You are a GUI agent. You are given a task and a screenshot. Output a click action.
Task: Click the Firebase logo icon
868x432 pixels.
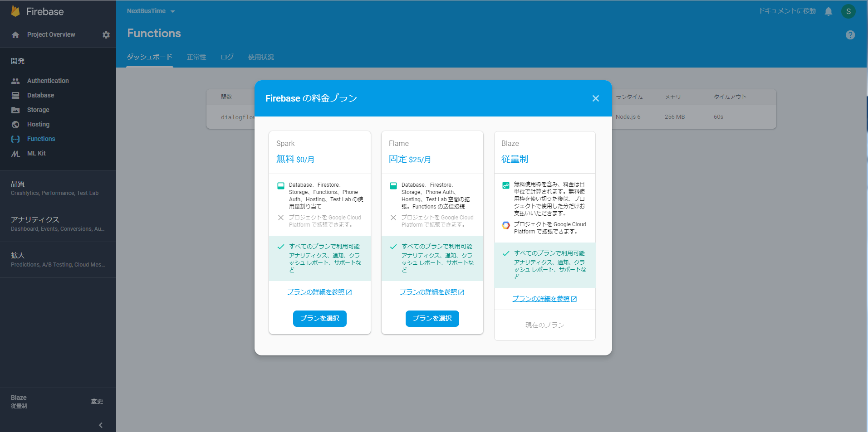pyautogui.click(x=15, y=11)
